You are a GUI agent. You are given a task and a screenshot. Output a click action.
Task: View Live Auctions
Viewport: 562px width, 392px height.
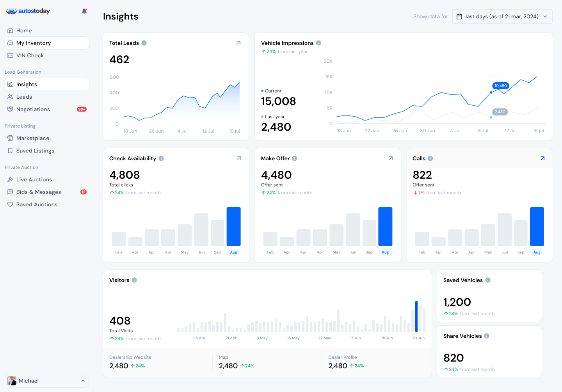47,179
